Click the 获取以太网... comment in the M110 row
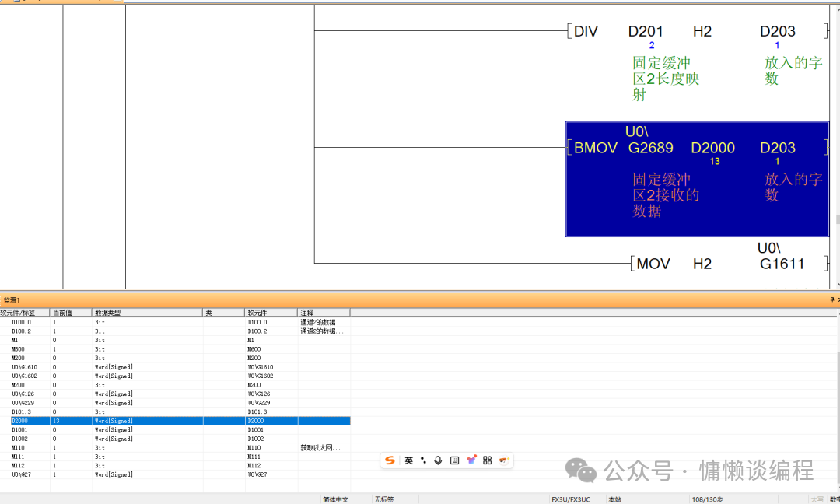Screen dimensions: 840x504 (x=320, y=448)
